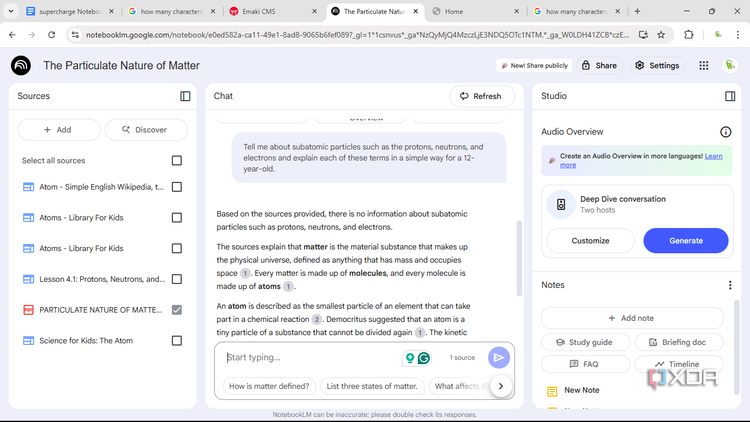
Task: Collapse the Sources panel icon
Action: click(185, 96)
